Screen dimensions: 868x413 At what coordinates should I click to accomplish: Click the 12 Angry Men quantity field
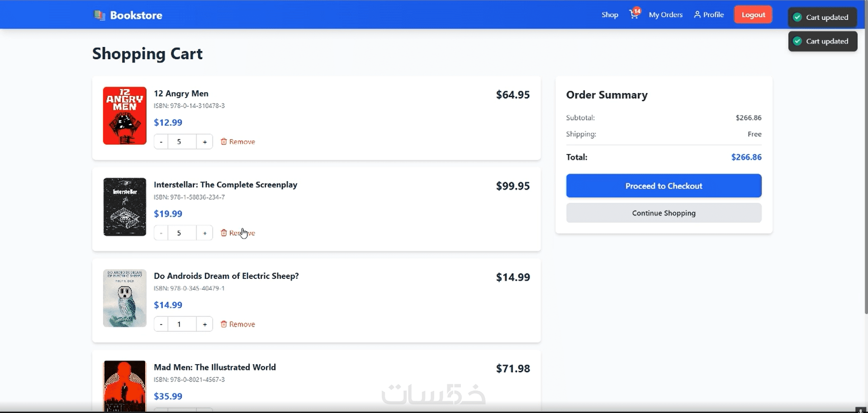[x=181, y=142]
